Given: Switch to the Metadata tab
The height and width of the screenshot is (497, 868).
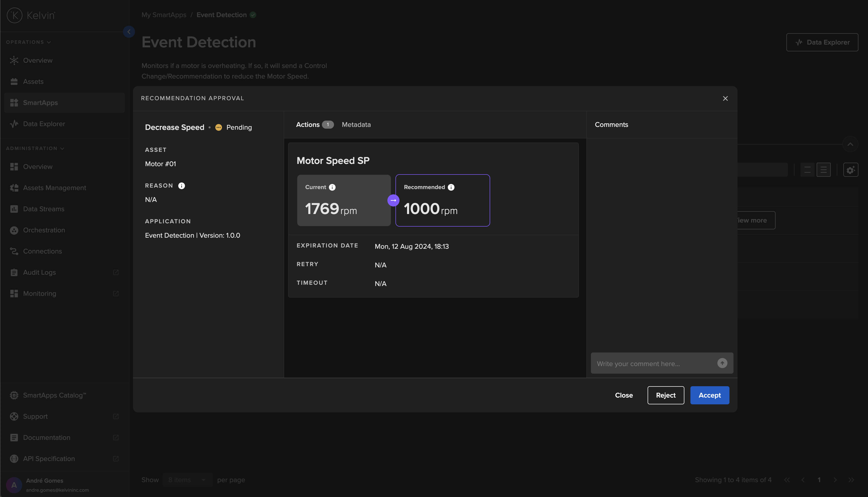Looking at the screenshot, I should coord(356,125).
